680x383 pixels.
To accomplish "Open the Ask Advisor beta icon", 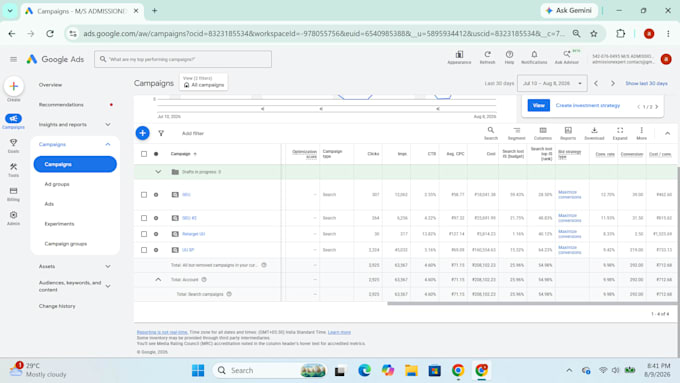I will pos(567,55).
